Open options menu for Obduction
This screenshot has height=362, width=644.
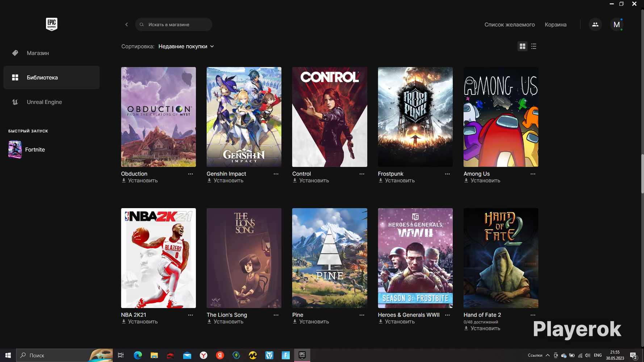tap(191, 174)
